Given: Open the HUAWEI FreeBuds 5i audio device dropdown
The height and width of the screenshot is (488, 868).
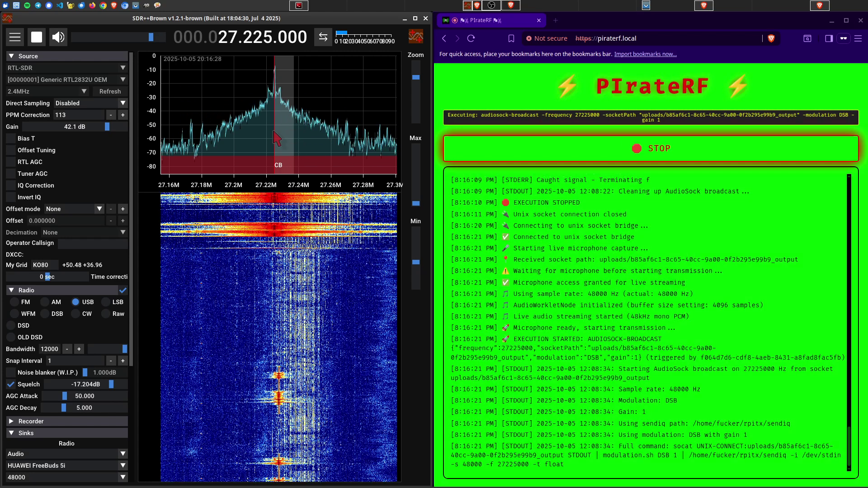Looking at the screenshot, I should pyautogui.click(x=66, y=465).
